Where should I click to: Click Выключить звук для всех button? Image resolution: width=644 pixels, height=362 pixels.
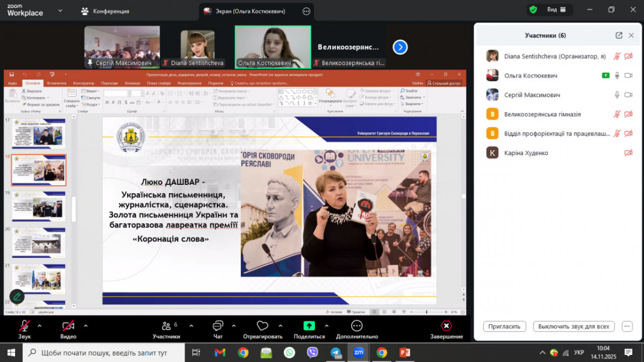click(x=574, y=327)
